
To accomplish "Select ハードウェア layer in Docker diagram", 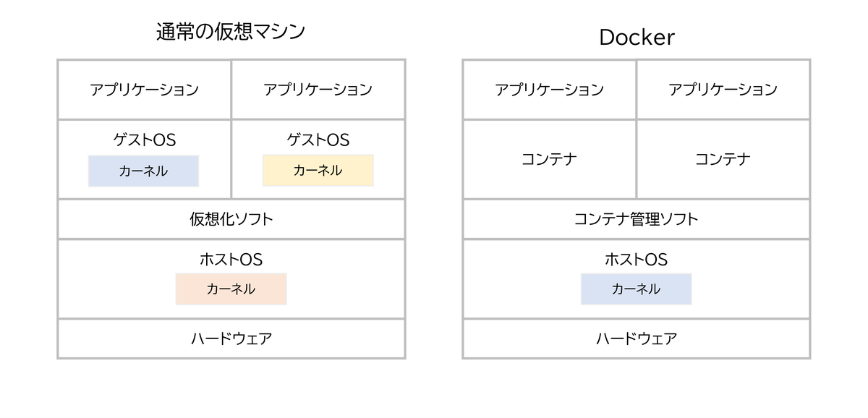I will pyautogui.click(x=637, y=338).
